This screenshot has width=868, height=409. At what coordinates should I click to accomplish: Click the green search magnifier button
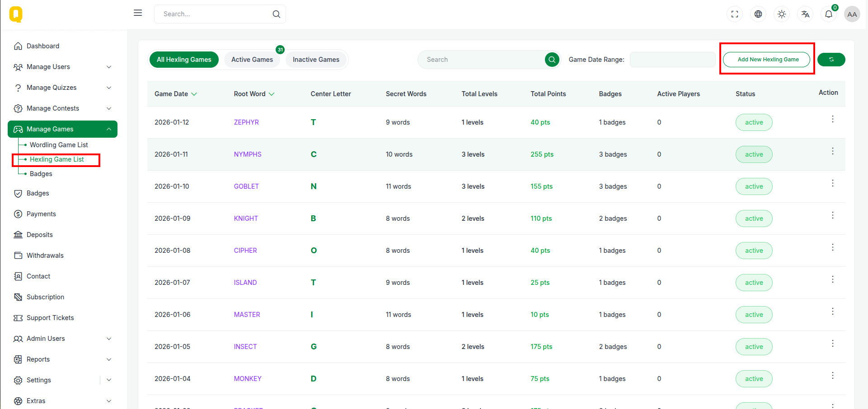[x=552, y=60]
